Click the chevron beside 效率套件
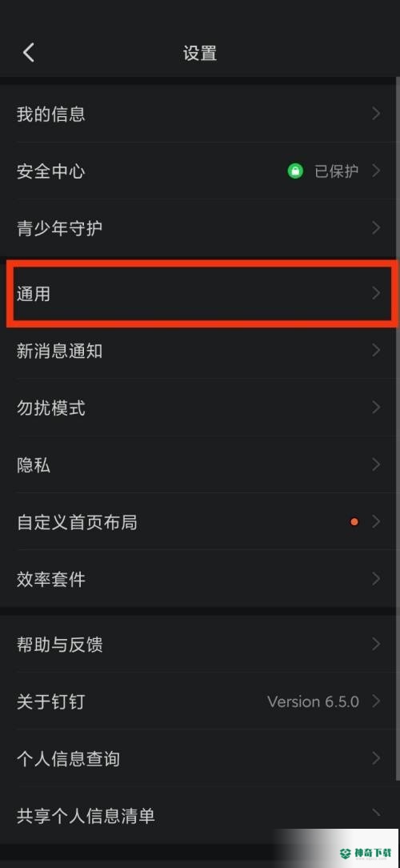Screen dimensions: 400x868 point(376,579)
